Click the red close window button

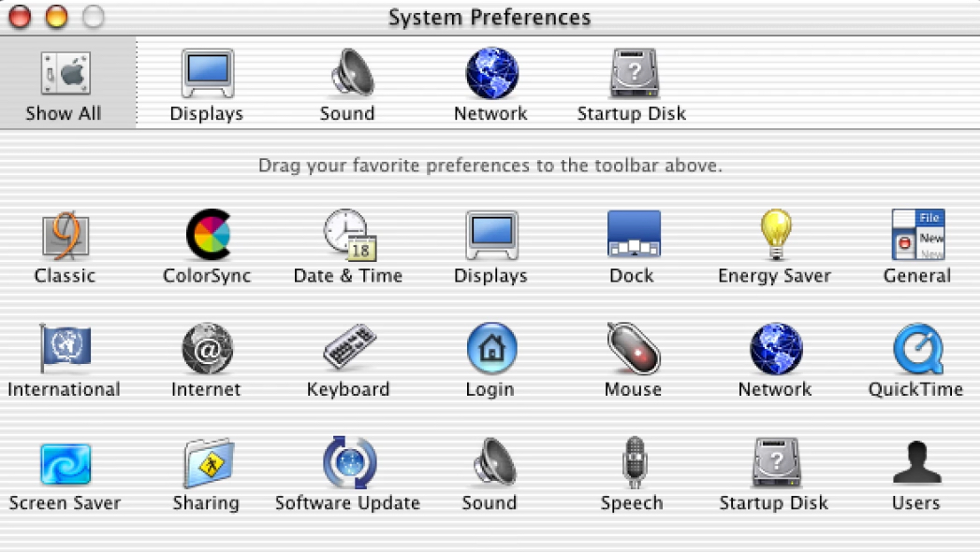(x=20, y=16)
